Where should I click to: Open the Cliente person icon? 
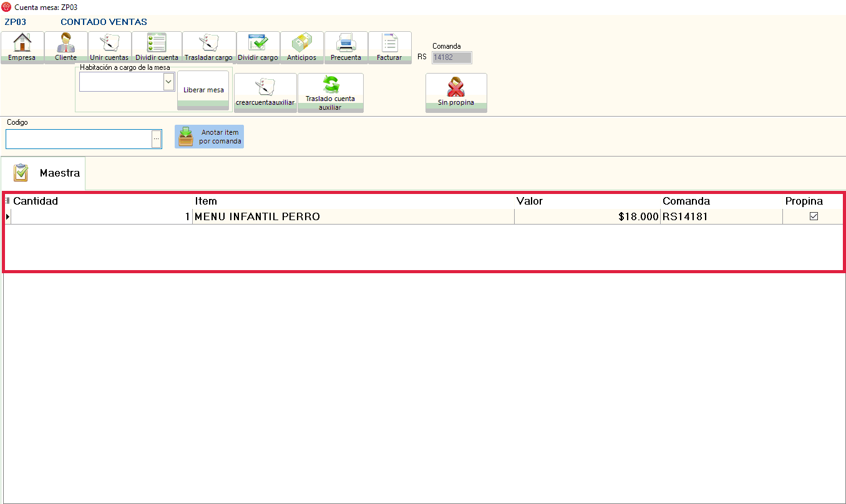[66, 43]
